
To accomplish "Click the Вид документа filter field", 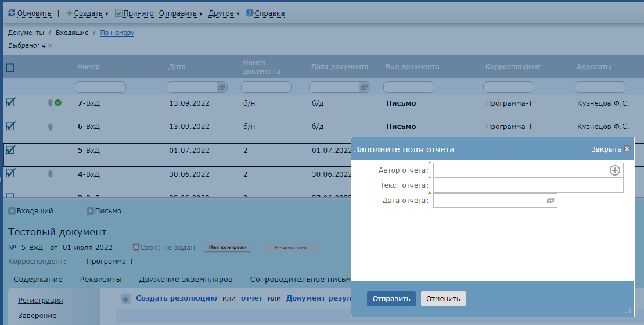I will [x=408, y=87].
